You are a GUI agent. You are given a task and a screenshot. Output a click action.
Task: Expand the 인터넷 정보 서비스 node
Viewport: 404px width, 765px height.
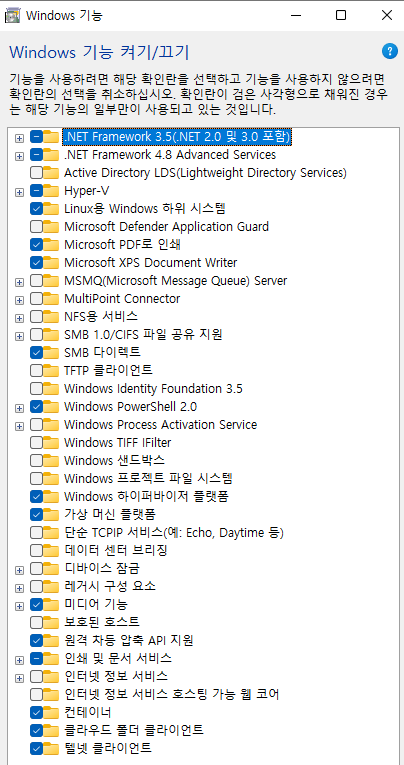(19, 678)
